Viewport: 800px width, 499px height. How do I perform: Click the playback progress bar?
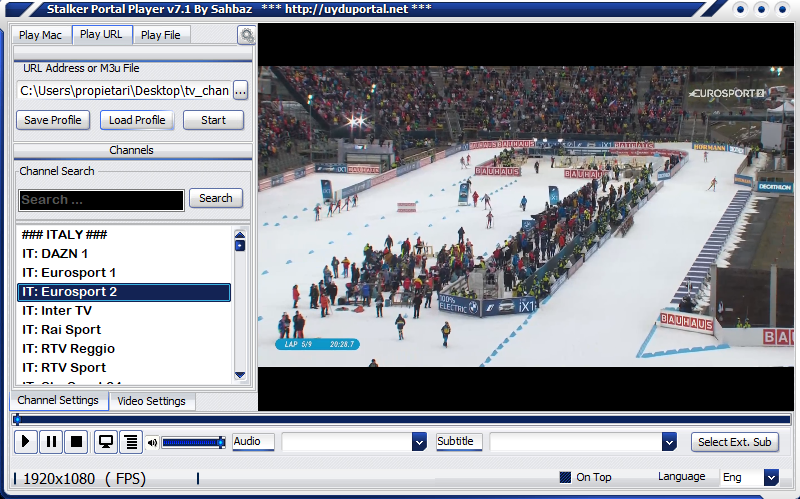click(x=401, y=420)
